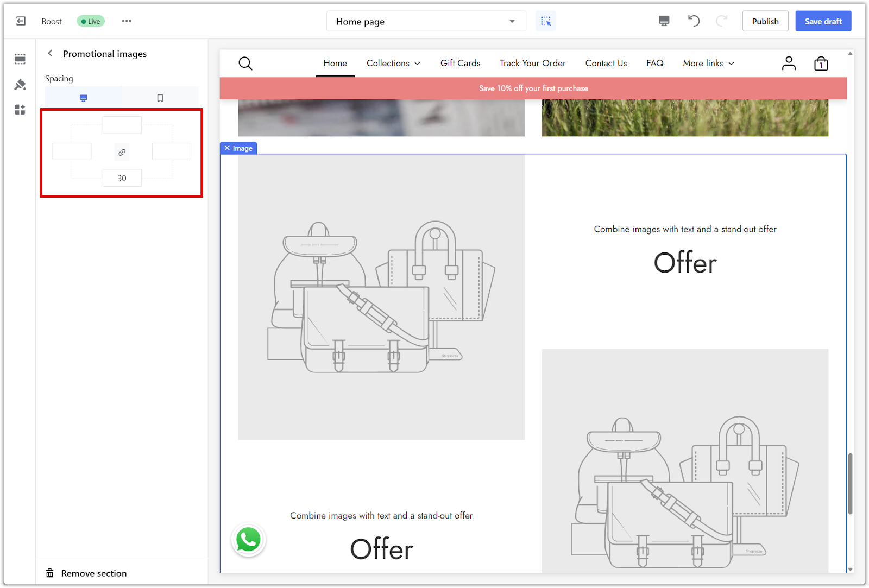Open the add apps sidebar icon

click(x=20, y=110)
